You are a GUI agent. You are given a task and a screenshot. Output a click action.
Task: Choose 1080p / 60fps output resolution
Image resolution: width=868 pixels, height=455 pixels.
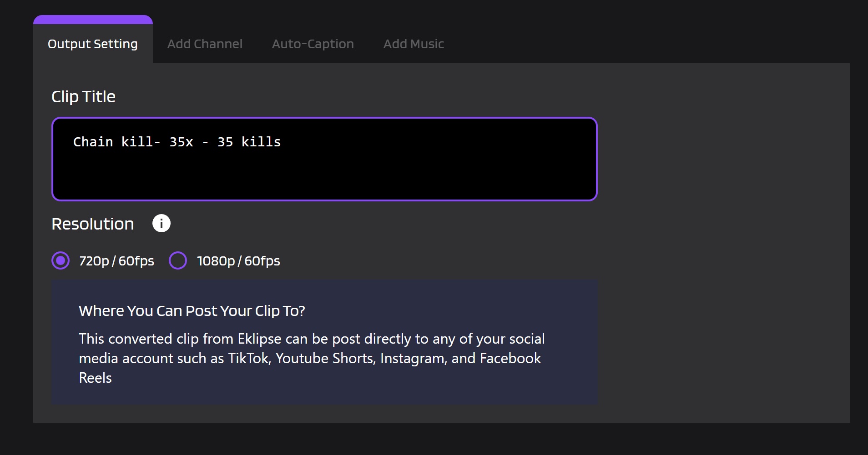click(x=177, y=260)
